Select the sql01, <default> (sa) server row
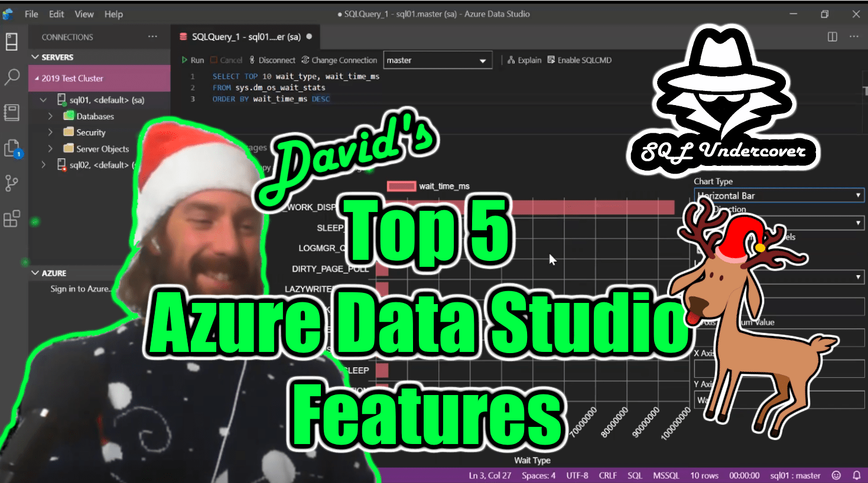The image size is (868, 483). pyautogui.click(x=99, y=100)
